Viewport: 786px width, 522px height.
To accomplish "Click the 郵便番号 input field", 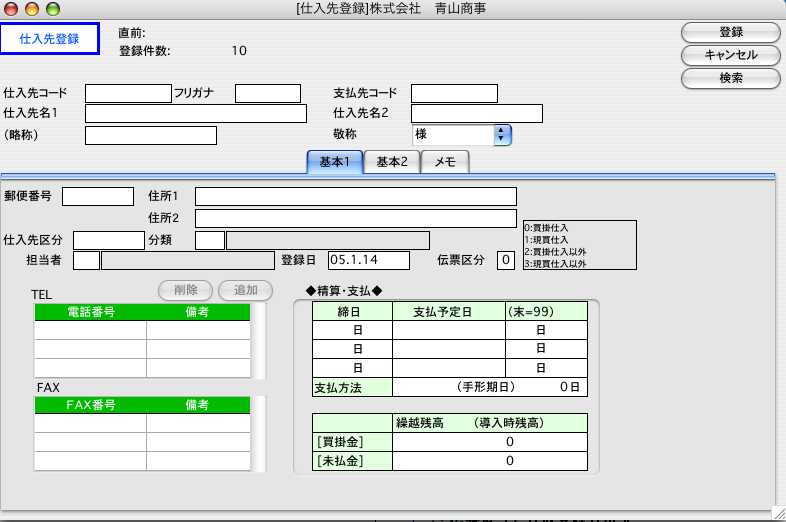I will coord(97,196).
